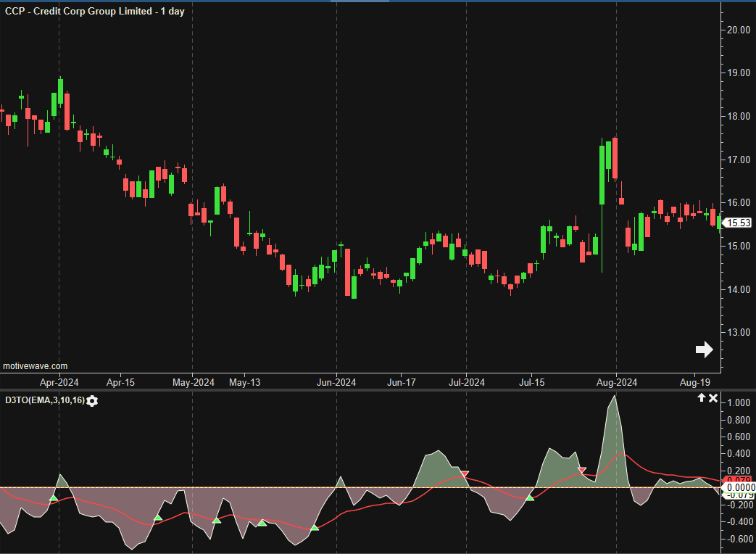Close the D3TO oscillator panel
Image resolution: width=756 pixels, height=554 pixels.
coord(713,398)
